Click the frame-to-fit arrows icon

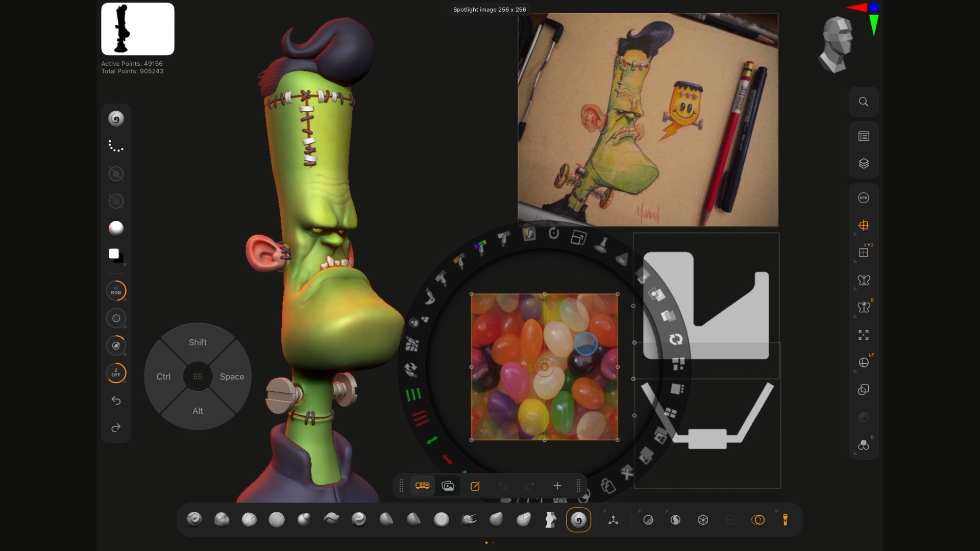pyautogui.click(x=864, y=335)
